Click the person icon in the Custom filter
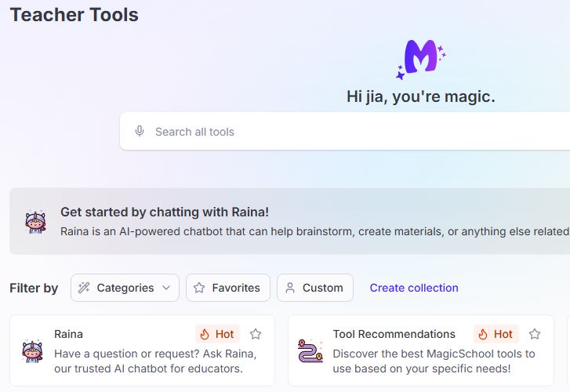Viewport: 570px width, 392px height. tap(290, 288)
